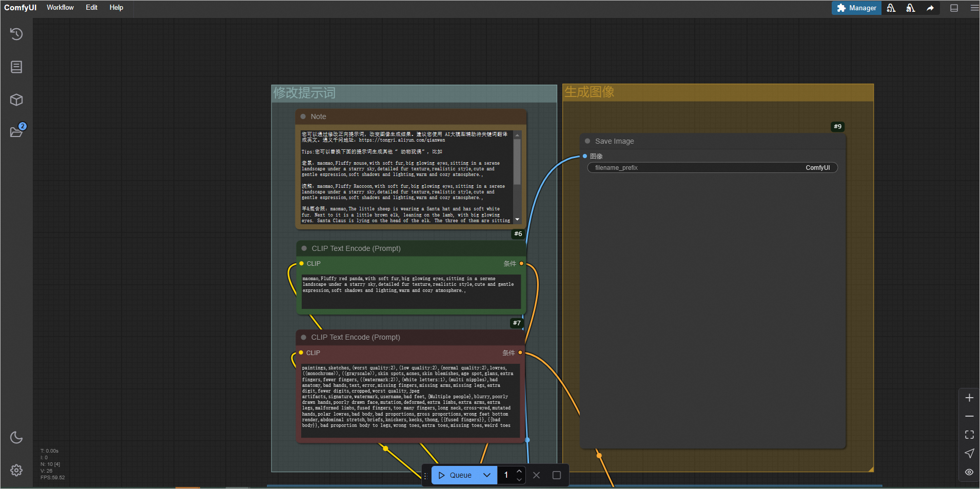Open the Edit menu
Image resolution: width=980 pixels, height=489 pixels.
click(91, 8)
